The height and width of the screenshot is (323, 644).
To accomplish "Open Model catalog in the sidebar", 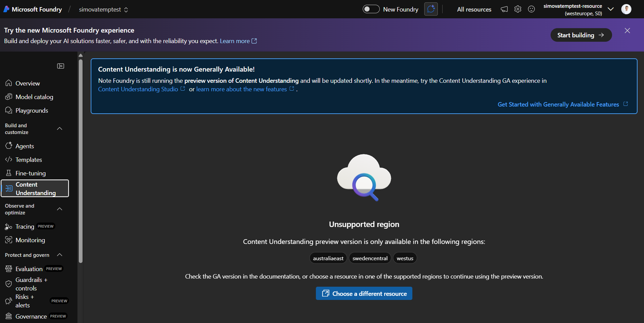I will pos(34,97).
